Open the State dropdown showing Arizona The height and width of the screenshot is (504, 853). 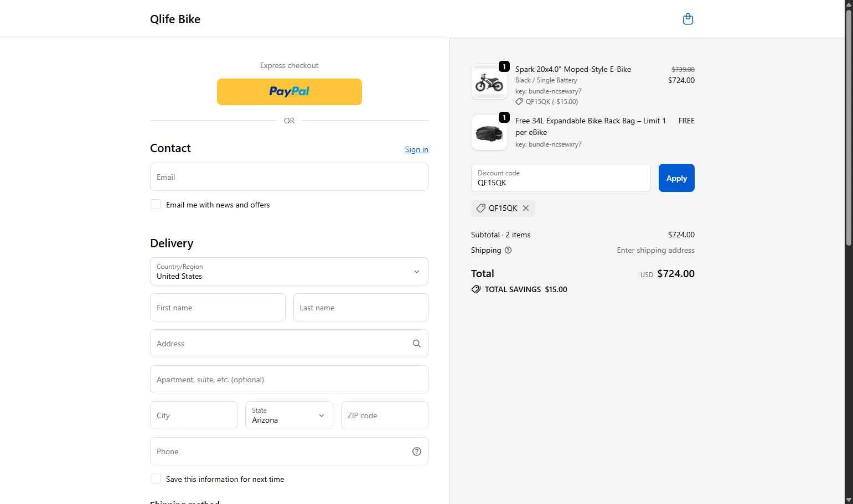[289, 415]
